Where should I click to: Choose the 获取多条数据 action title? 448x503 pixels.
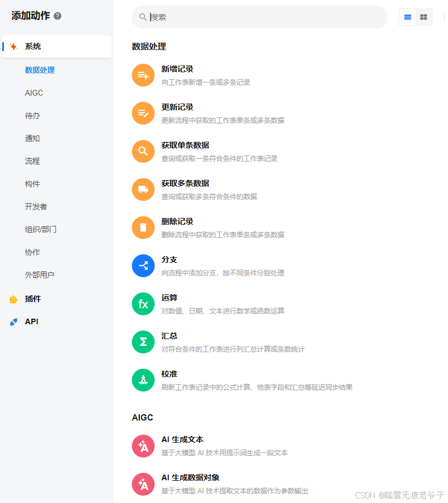click(185, 183)
